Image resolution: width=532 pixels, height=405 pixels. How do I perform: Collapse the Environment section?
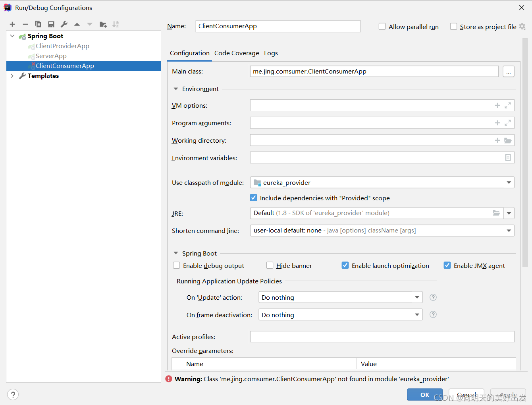click(x=175, y=89)
